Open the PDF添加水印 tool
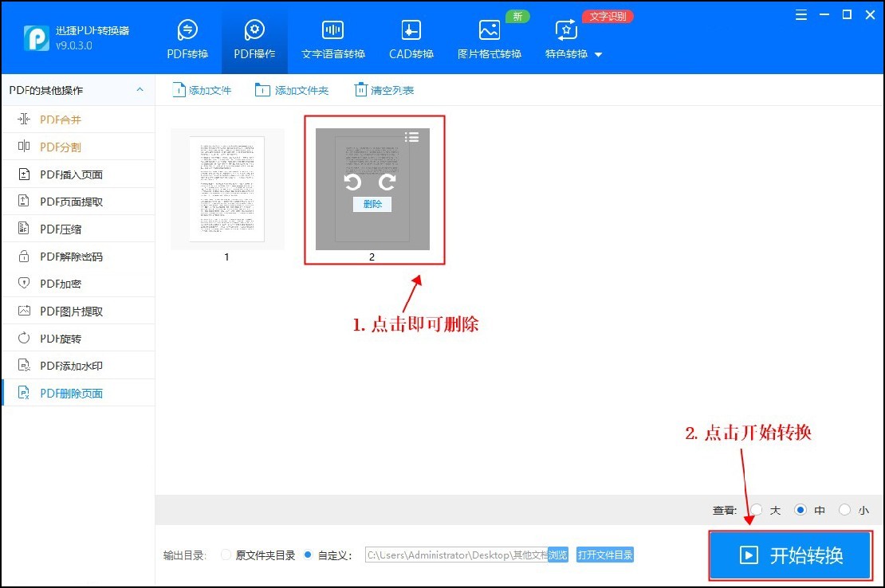This screenshot has width=885, height=588. (x=64, y=365)
